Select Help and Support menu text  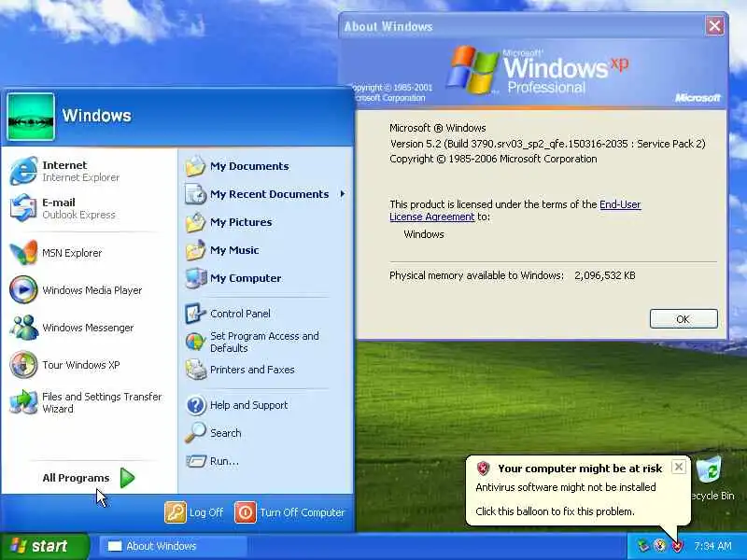(x=248, y=405)
